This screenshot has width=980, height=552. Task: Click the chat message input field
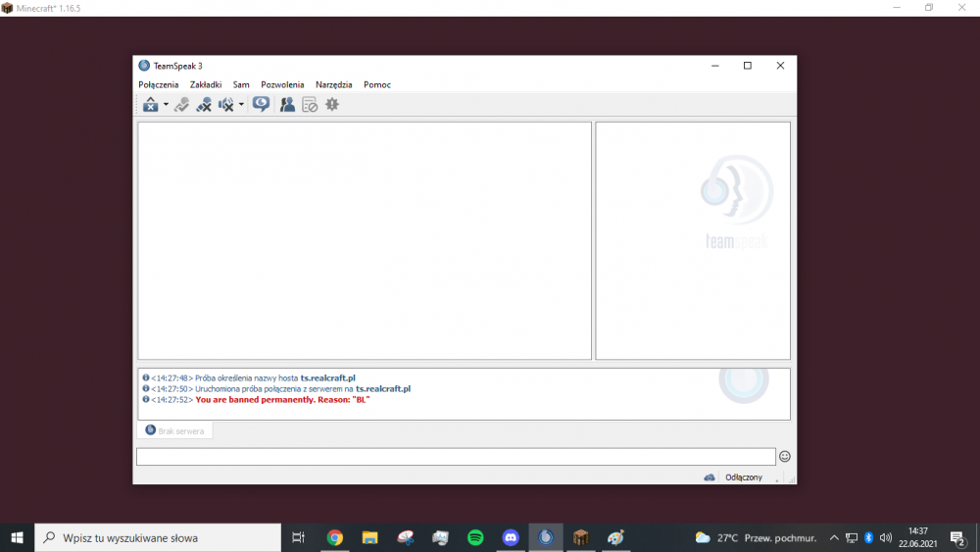point(456,457)
